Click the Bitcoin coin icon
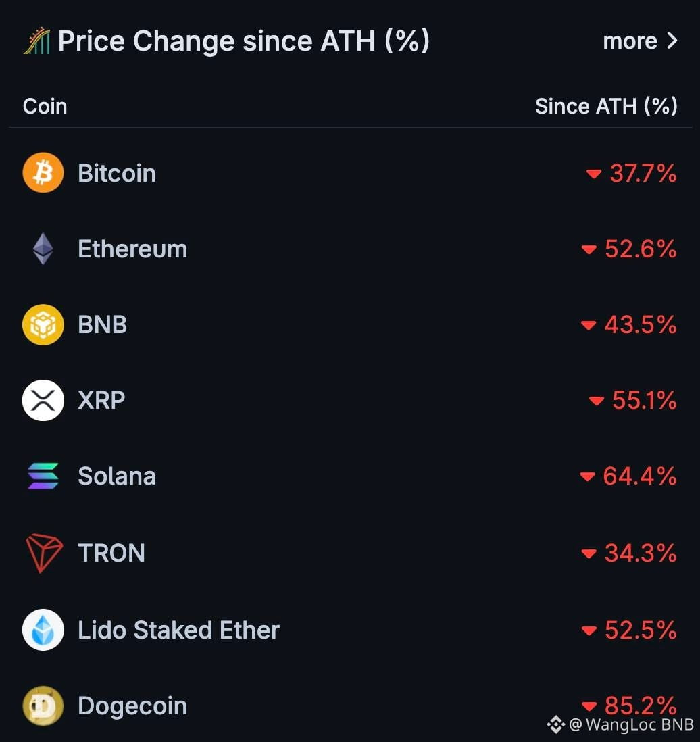The width and height of the screenshot is (700, 742). point(43,173)
